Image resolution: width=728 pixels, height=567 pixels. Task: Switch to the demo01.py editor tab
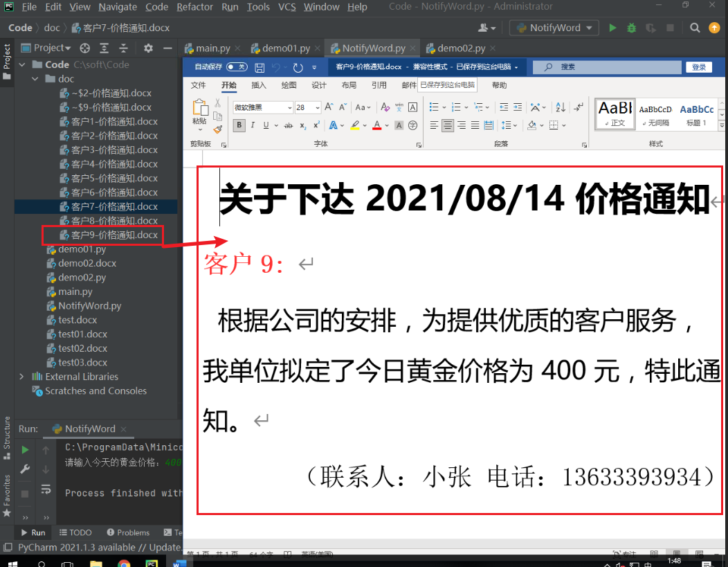tap(286, 48)
